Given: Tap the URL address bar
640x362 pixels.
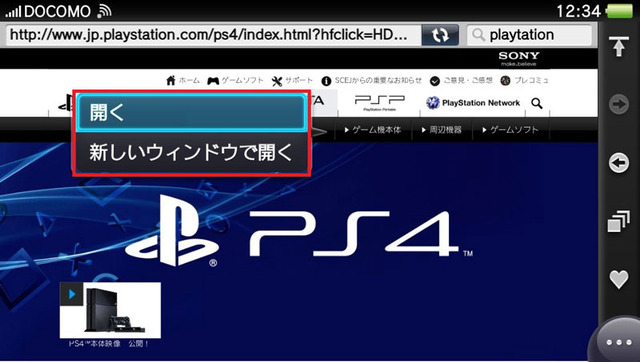Looking at the screenshot, I should click(212, 35).
